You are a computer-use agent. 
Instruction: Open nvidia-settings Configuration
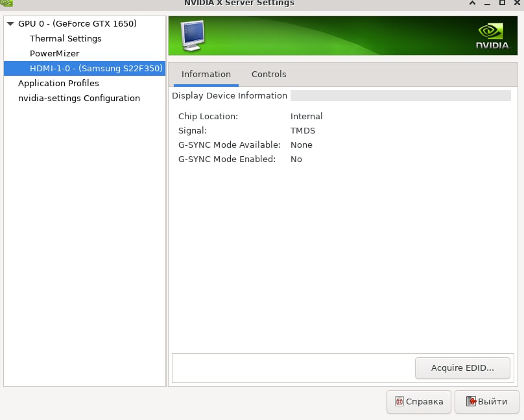click(x=79, y=98)
